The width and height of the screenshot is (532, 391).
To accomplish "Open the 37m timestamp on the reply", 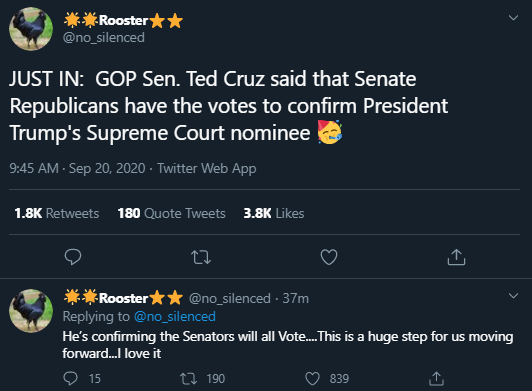I will click(296, 298).
